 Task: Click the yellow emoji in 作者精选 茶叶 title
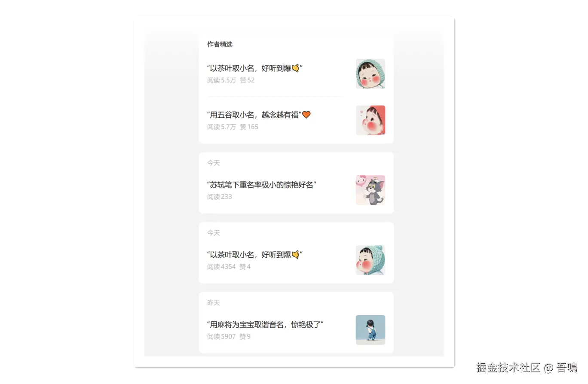point(295,68)
